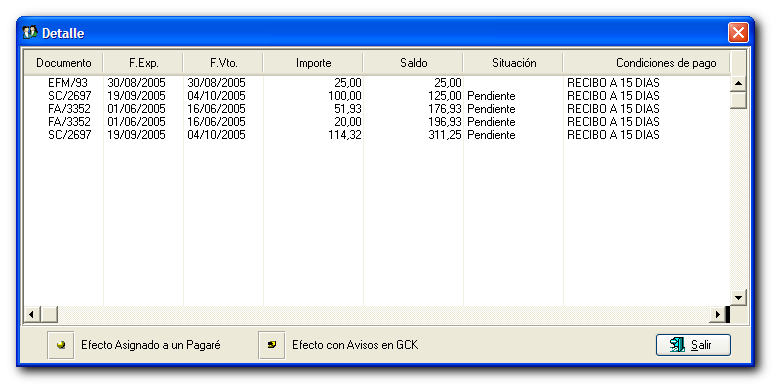This screenshot has width=772, height=384.
Task: Click the Detalle window title icon
Action: pos(30,32)
